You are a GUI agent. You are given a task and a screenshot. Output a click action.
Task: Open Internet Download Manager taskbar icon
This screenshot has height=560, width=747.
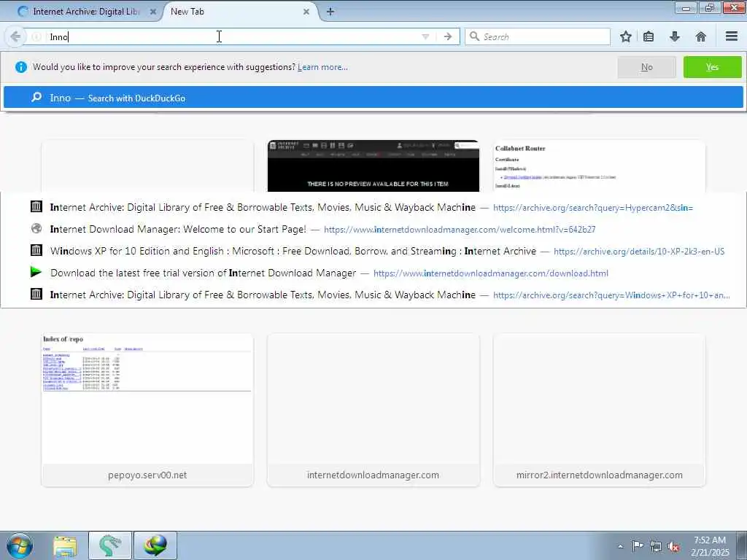point(155,545)
